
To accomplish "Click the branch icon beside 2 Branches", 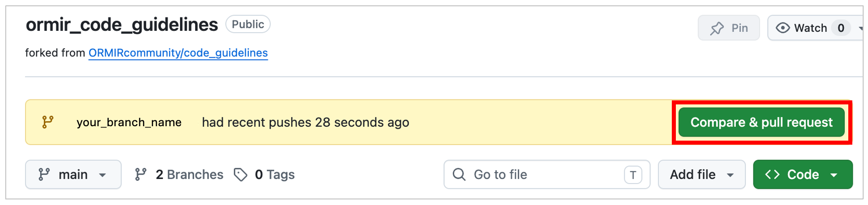I will [141, 175].
